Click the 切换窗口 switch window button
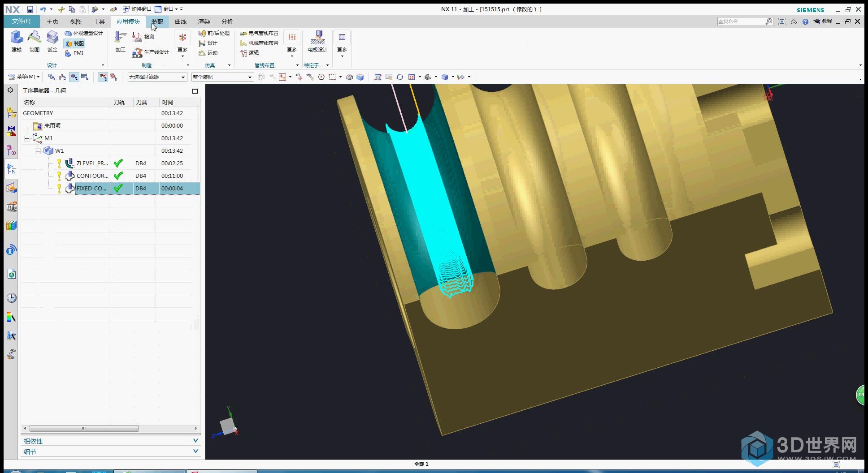The image size is (868, 473). coord(137,9)
